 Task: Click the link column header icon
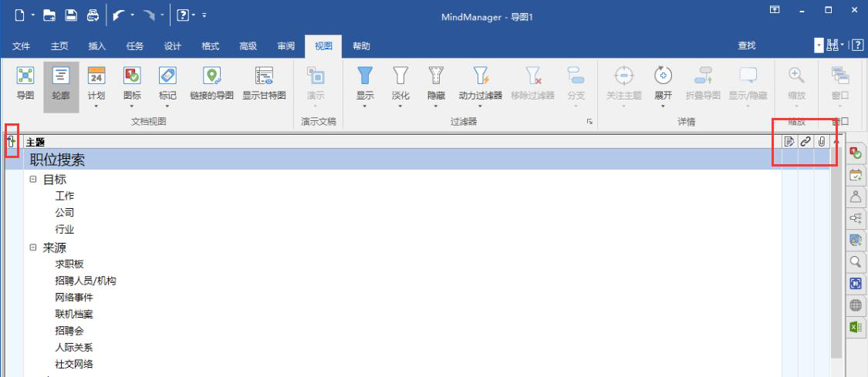coord(806,142)
